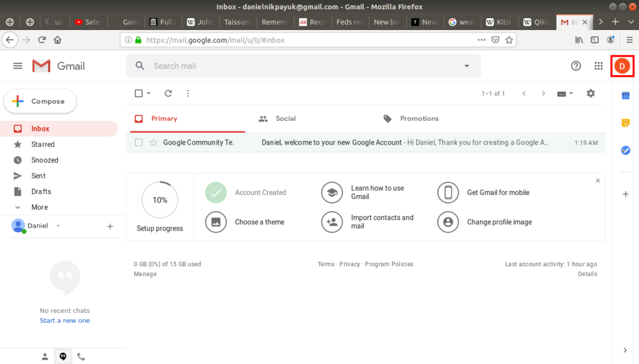Open Hangouts phone calls icon
This screenshot has height=364, width=639.
[x=81, y=357]
